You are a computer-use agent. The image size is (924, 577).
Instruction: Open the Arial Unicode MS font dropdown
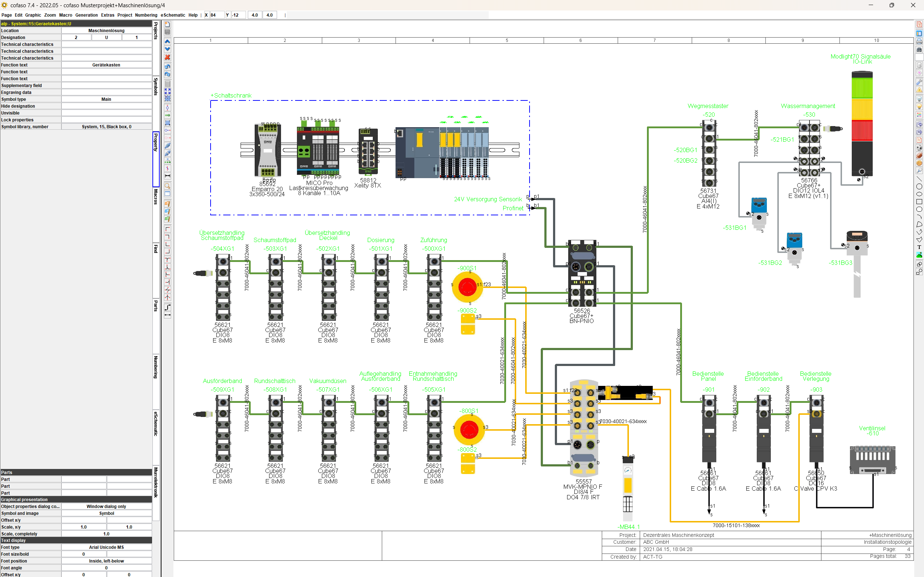coord(107,547)
